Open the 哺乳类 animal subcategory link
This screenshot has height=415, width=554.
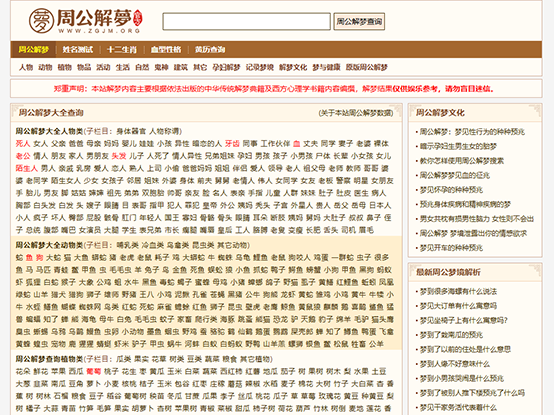(127, 245)
